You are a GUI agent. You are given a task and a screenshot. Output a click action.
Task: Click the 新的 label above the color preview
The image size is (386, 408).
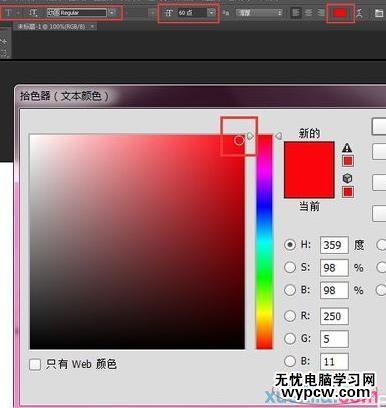[x=309, y=133]
